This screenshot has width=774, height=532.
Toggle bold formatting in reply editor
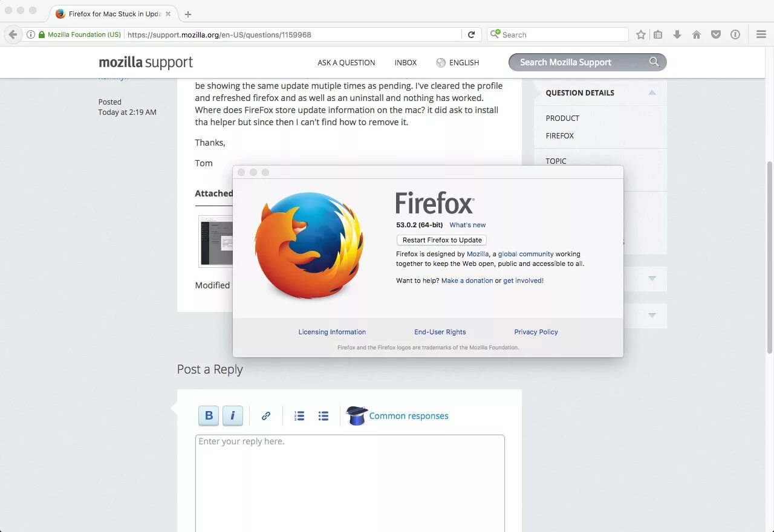pyautogui.click(x=209, y=415)
